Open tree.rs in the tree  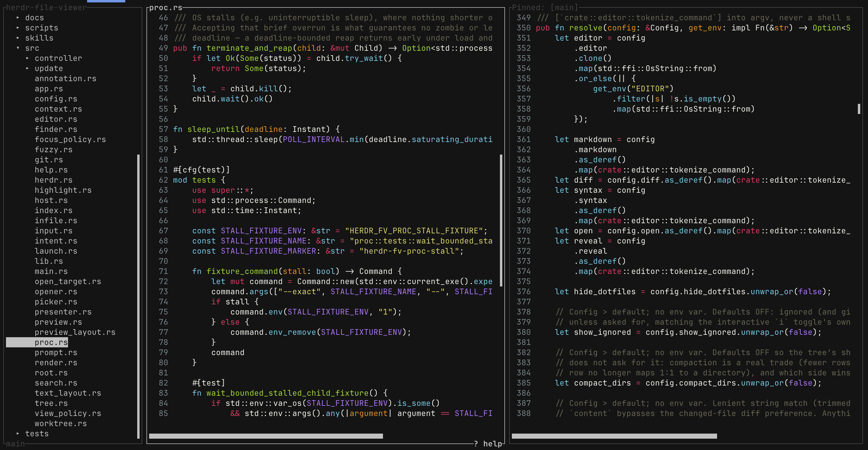tap(51, 403)
